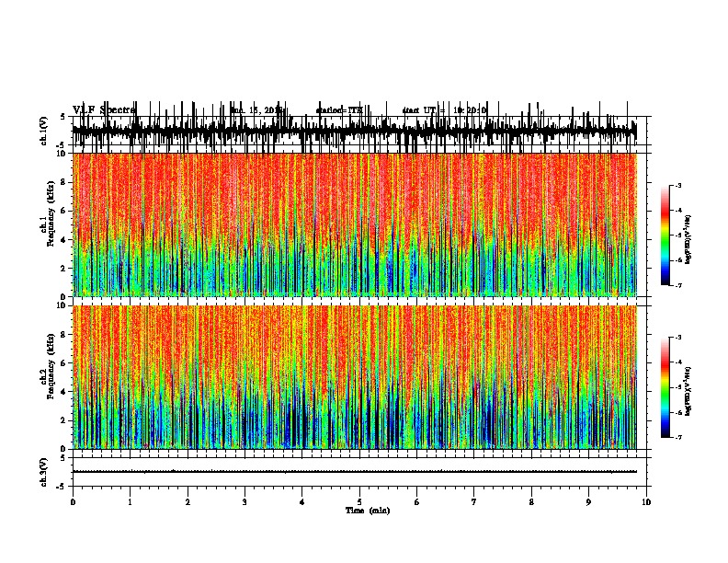Image resolution: width=728 pixels, height=563 pixels.
Task: Click the "-7" label on ch.1 colorbar
Action: (x=678, y=285)
